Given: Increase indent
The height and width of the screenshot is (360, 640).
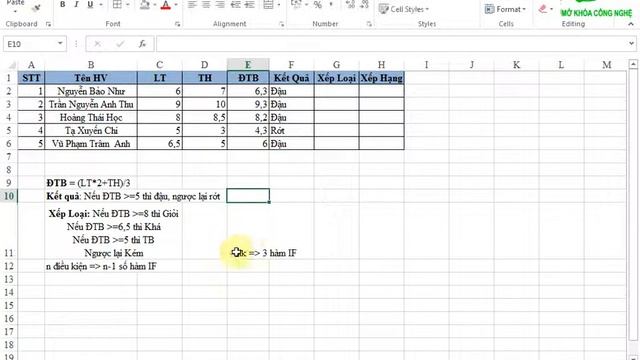Looking at the screenshot, I should [x=249, y=4].
